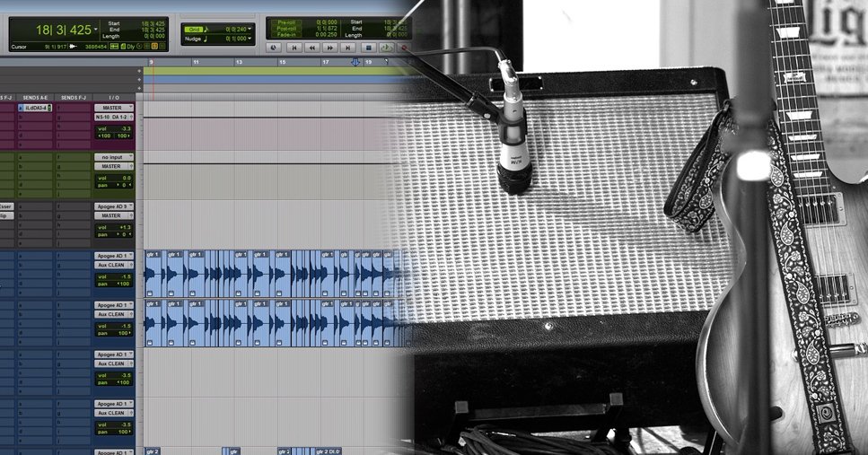
Task: Click the blue playback marker on ruler
Action: [355, 62]
